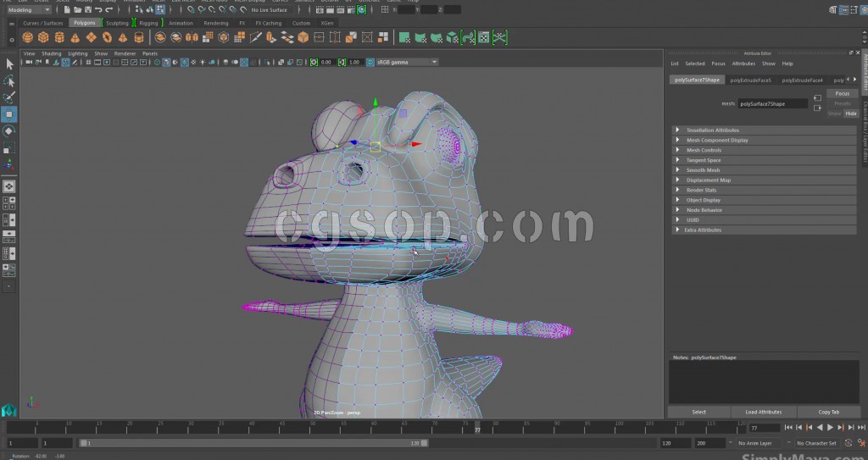Click the New scene file icon
The width and height of the screenshot is (868, 460).
click(x=67, y=10)
